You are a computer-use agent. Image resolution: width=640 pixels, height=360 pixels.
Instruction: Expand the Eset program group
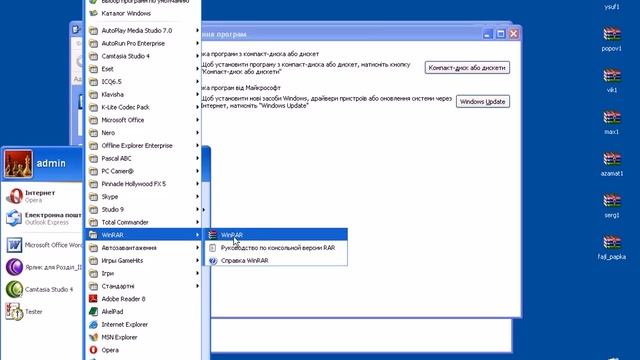click(x=144, y=69)
